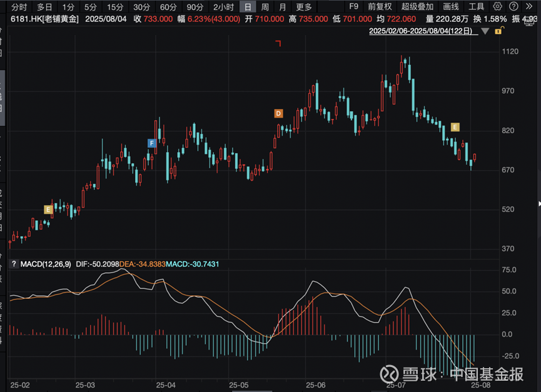Click the MACD(12,26,9) indicator label

(46, 264)
